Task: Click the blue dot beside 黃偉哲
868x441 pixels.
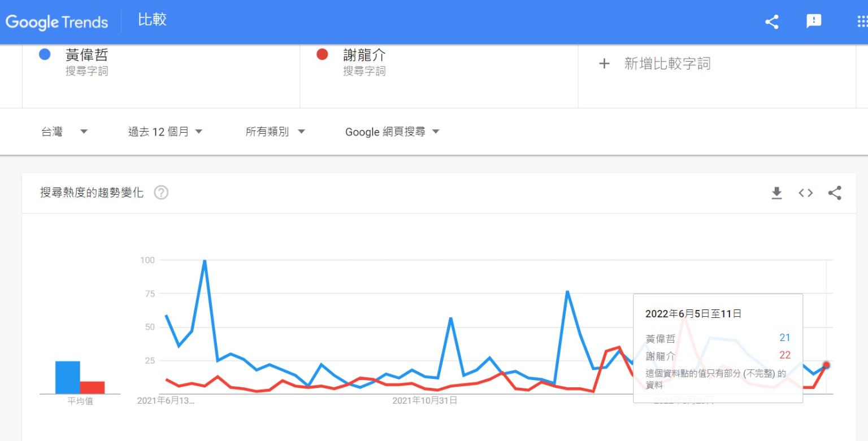Action: tap(45, 55)
